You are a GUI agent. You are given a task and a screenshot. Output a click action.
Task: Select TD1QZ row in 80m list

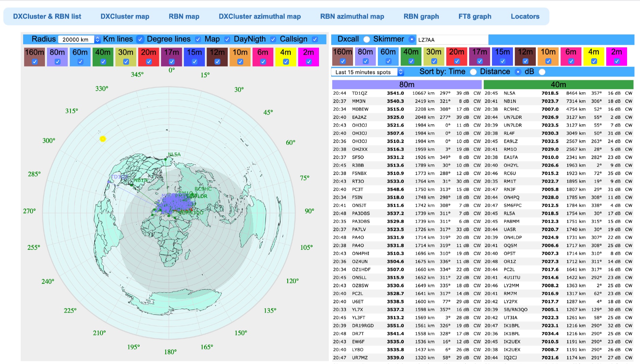click(x=407, y=93)
